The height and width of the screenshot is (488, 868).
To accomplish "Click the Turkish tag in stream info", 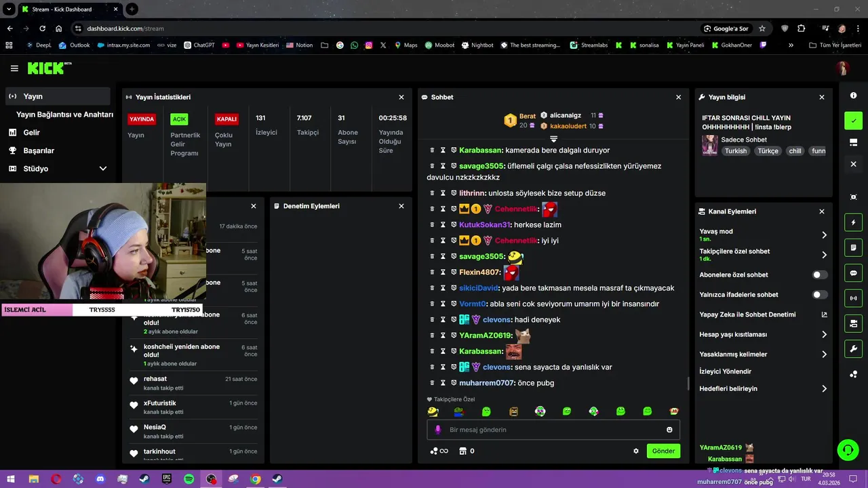I will click(736, 151).
